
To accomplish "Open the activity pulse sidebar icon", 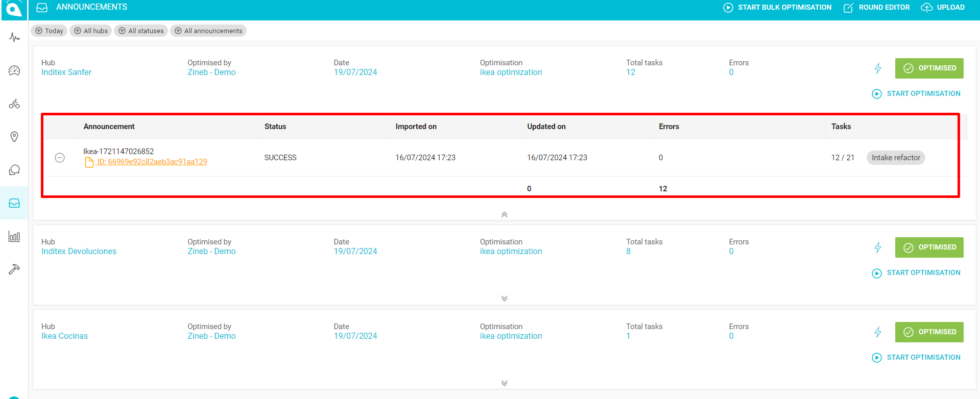I will [x=14, y=38].
